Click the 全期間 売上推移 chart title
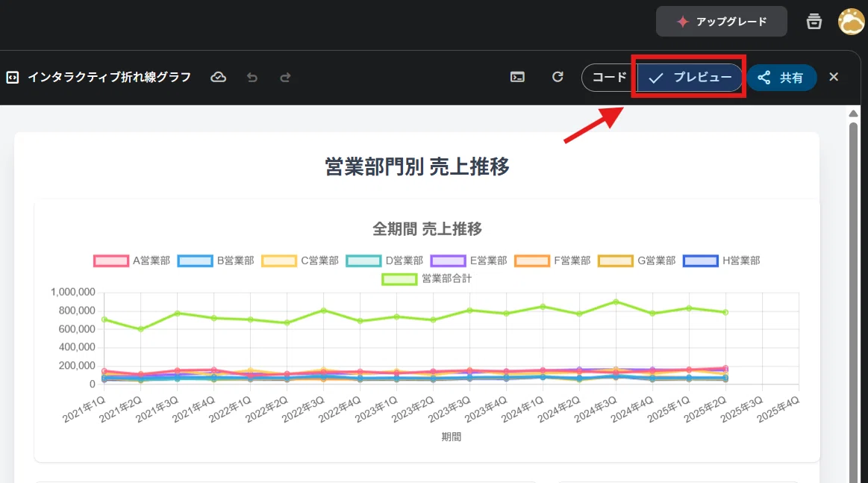 427,228
